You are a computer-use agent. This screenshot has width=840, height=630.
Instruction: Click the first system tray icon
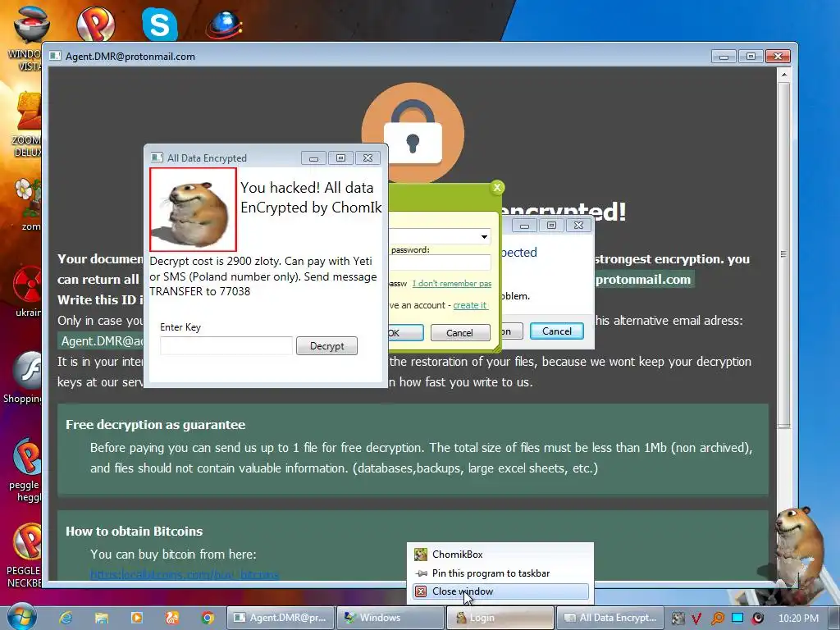point(678,619)
